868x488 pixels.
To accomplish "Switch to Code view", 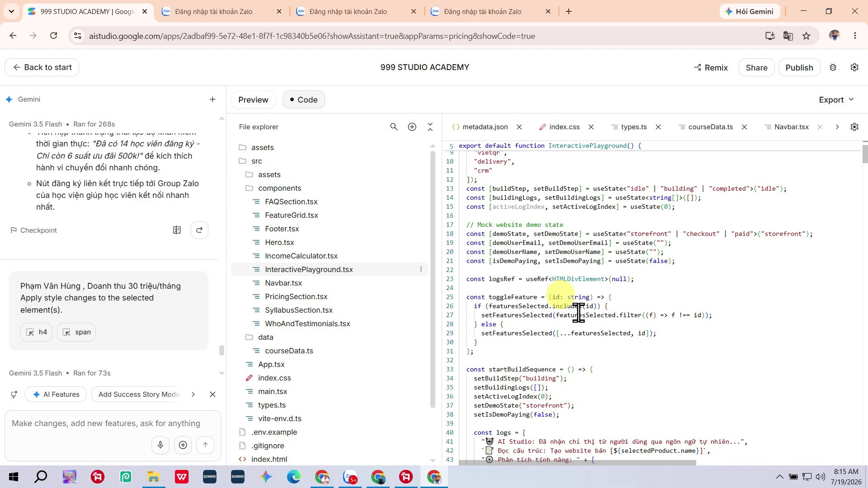I will tap(303, 100).
